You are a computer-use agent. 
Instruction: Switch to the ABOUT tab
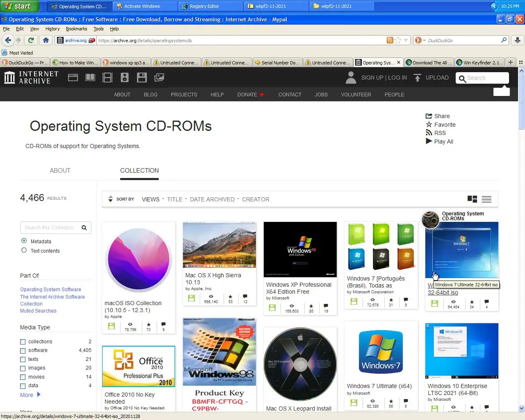click(60, 171)
